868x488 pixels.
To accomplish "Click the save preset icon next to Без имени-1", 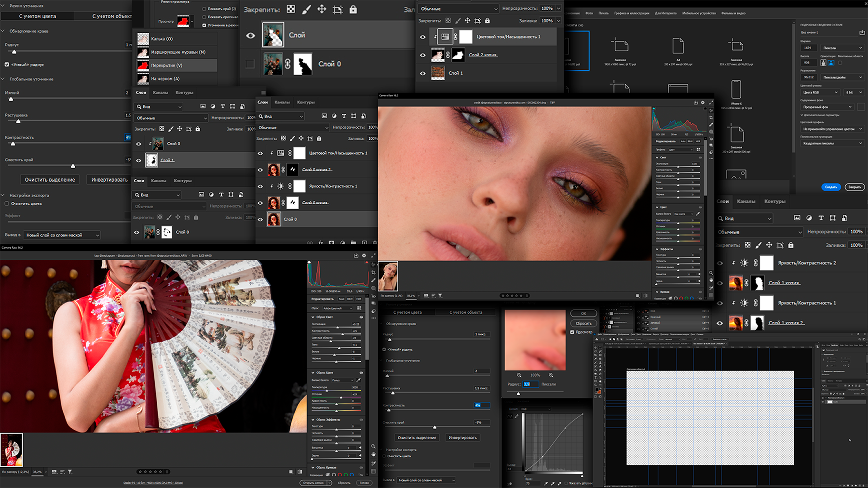I will [862, 32].
